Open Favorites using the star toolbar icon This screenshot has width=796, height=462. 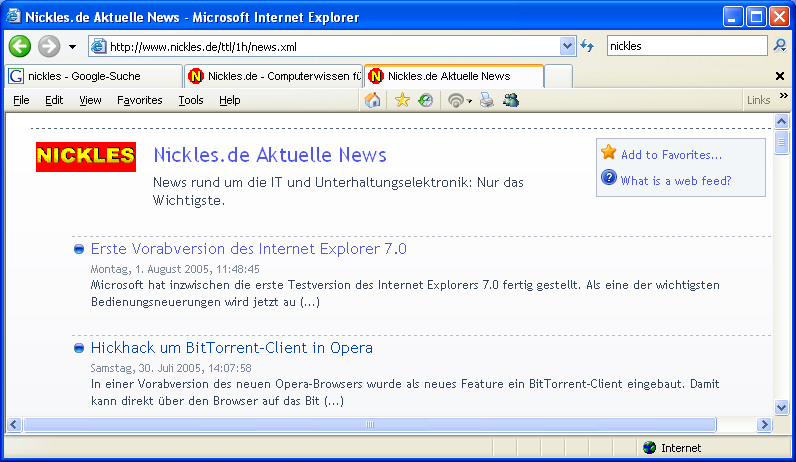(x=402, y=100)
